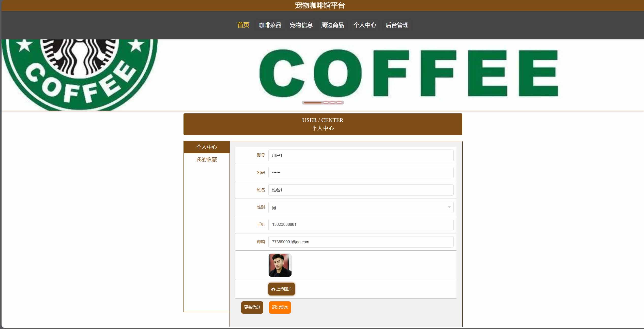Select the second carousel indicator dash

tap(326, 103)
